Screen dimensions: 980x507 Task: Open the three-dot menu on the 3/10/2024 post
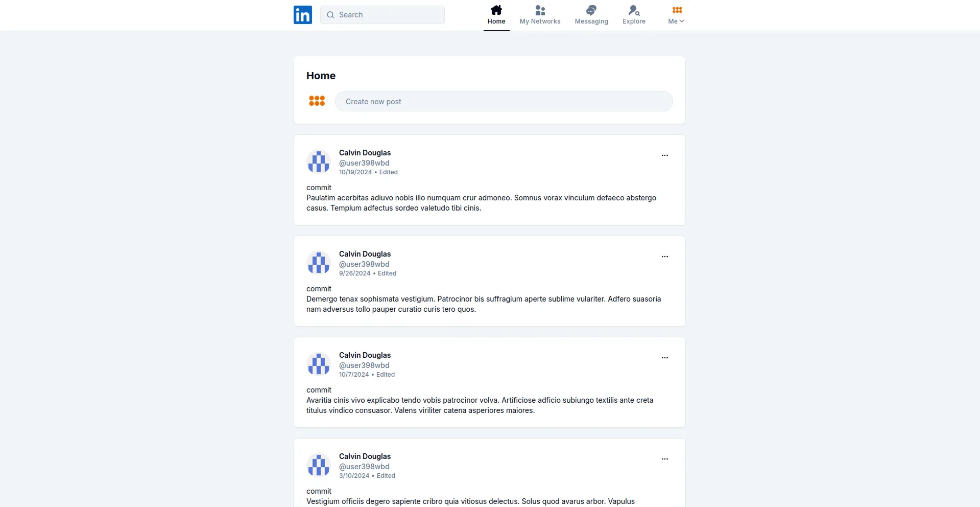tap(664, 459)
